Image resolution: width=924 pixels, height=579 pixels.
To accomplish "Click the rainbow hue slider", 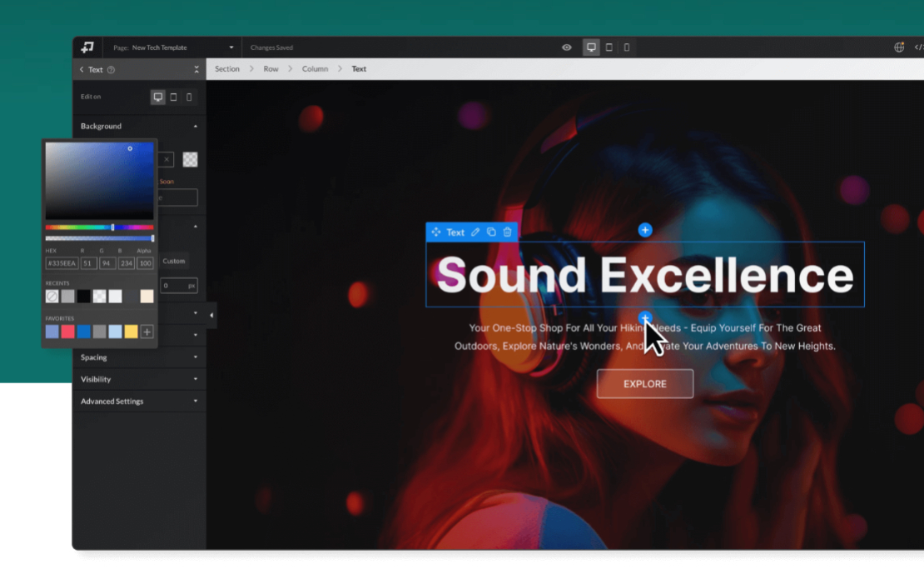I will (100, 227).
